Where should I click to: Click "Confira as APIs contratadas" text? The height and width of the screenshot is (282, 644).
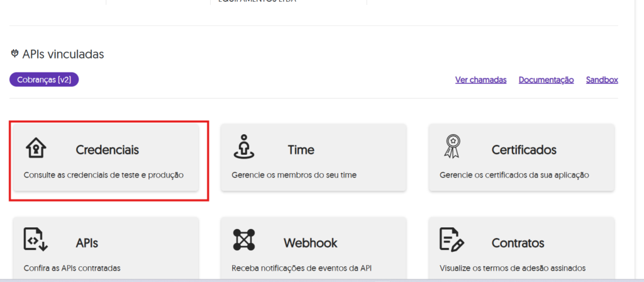[x=72, y=268]
